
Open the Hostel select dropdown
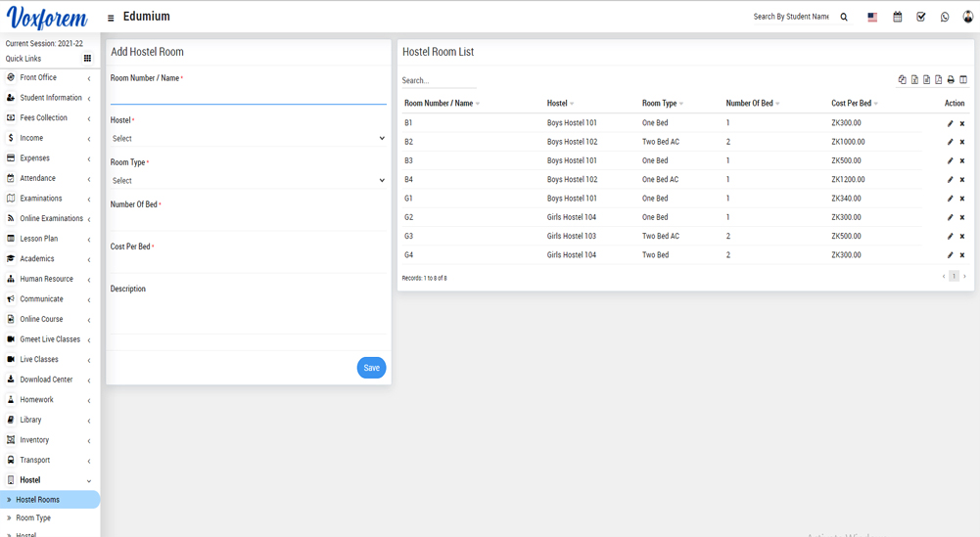coord(248,139)
